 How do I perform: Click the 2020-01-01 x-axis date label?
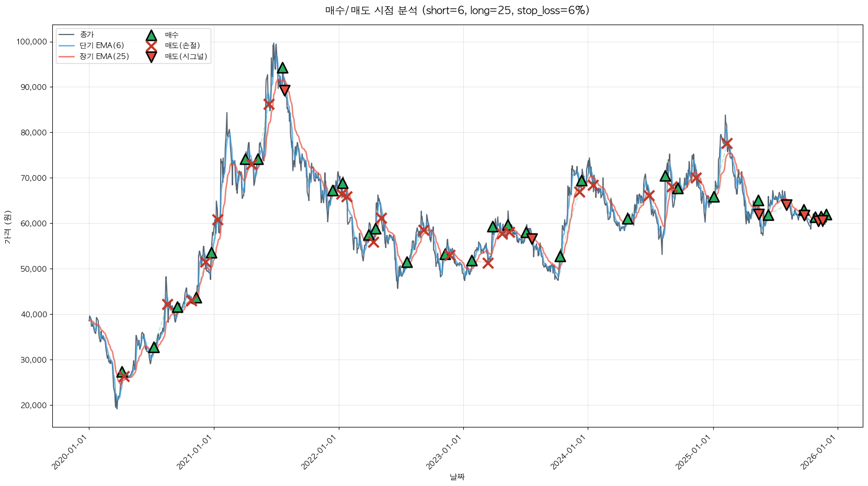[x=69, y=452]
